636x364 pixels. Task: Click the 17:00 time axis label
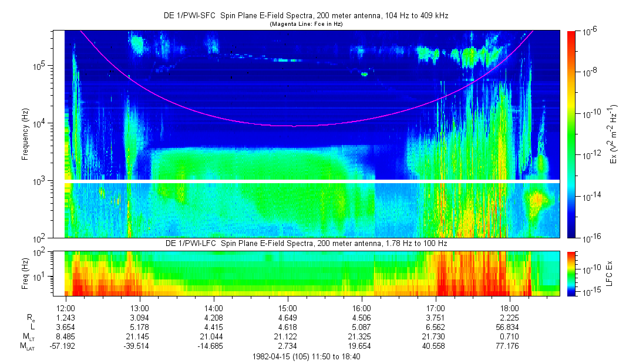tap(435, 308)
